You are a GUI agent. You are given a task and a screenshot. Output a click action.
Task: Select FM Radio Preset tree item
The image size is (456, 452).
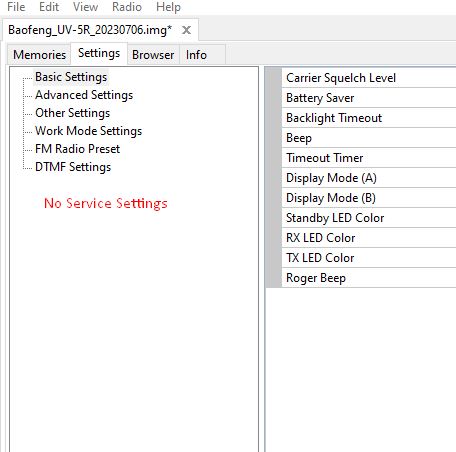point(77,149)
